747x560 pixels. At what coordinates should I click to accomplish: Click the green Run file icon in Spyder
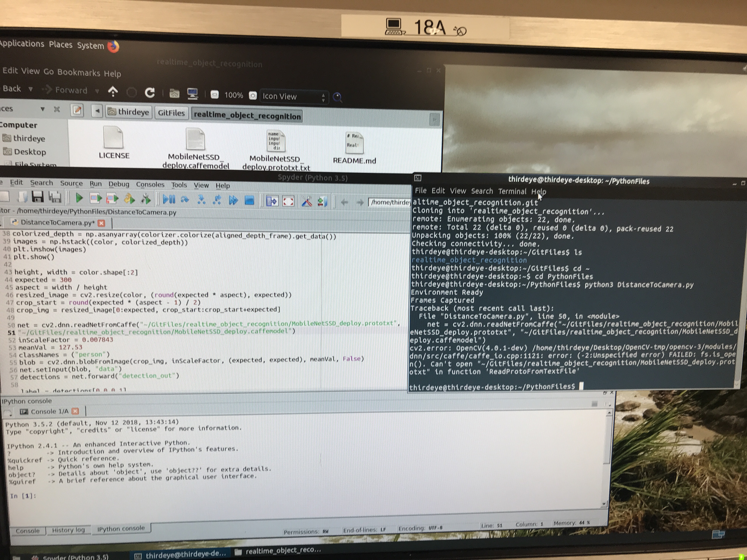pos(79,198)
